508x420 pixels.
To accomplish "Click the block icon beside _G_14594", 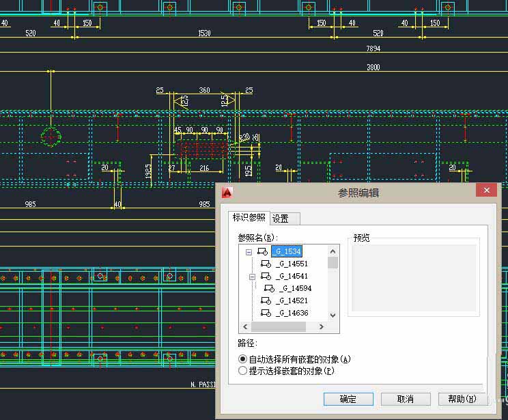I will point(269,288).
